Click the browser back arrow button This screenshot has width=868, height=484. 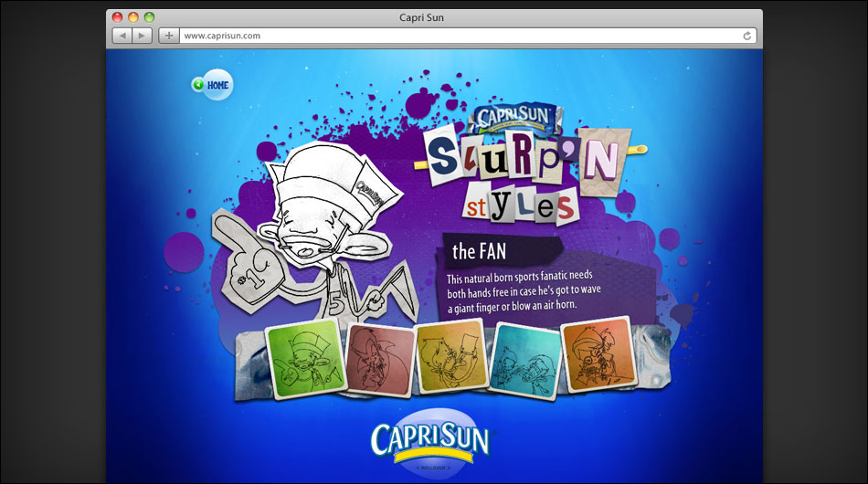click(122, 36)
